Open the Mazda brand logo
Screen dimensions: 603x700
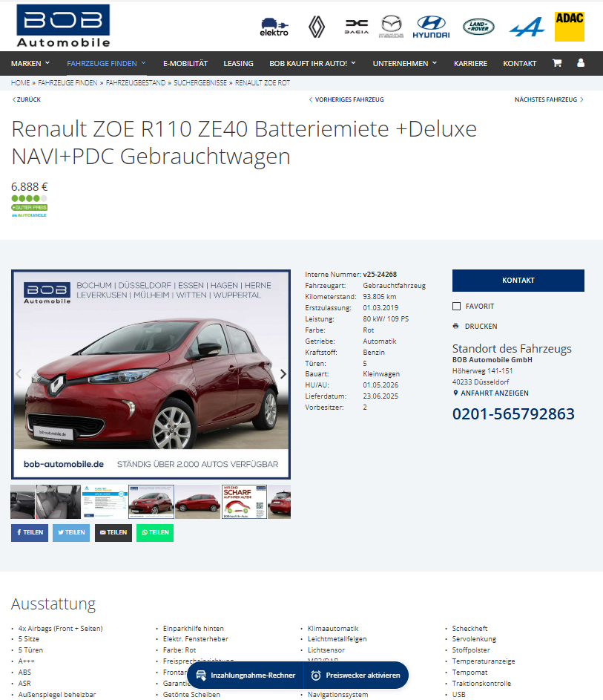(391, 27)
